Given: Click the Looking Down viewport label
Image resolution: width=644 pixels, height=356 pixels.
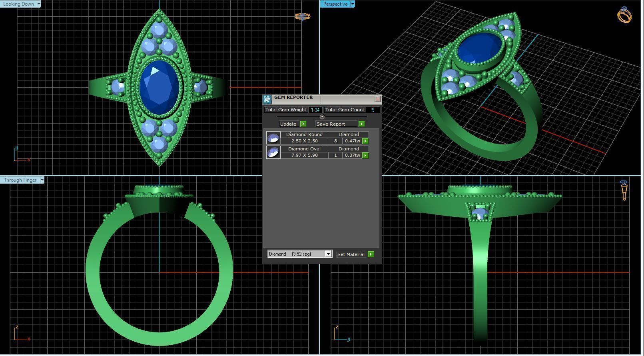Looking at the screenshot, I should tap(18, 4).
